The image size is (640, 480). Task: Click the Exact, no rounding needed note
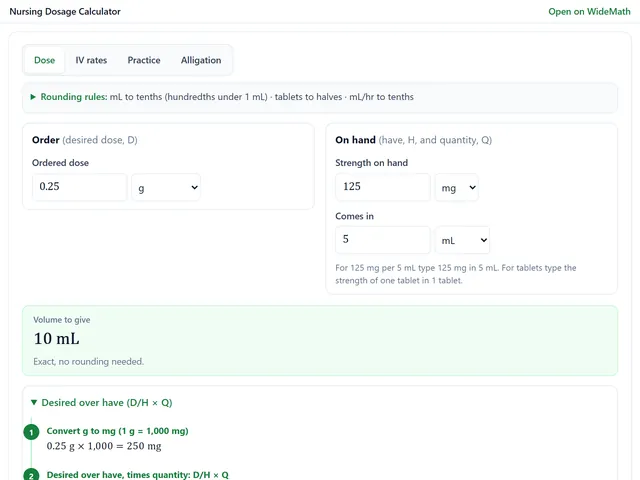(x=89, y=362)
